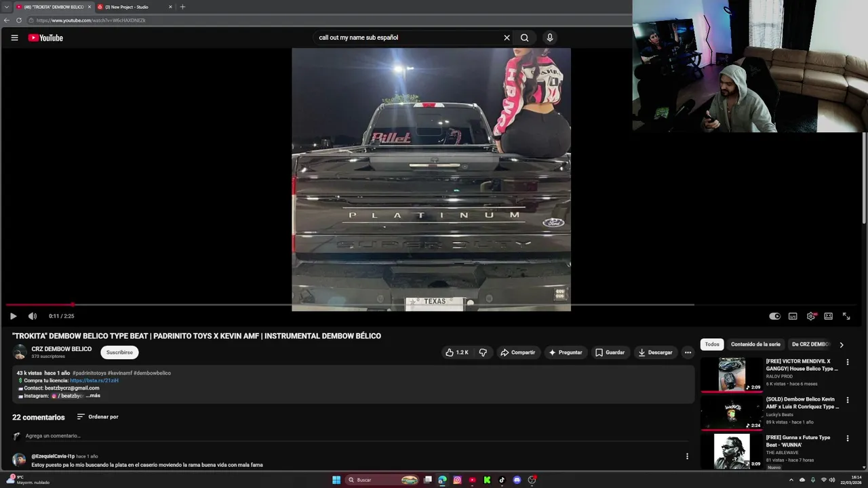Open the Gunna x Future WUNNA thumbnail

[732, 451]
